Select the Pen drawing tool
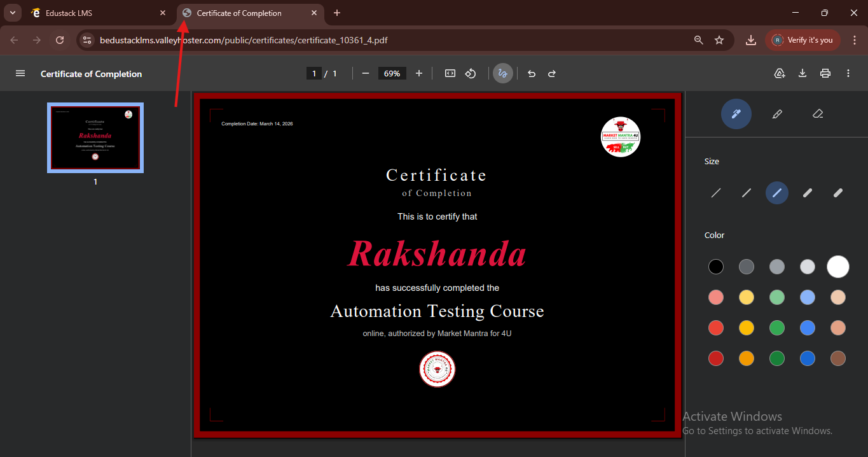 click(x=736, y=114)
